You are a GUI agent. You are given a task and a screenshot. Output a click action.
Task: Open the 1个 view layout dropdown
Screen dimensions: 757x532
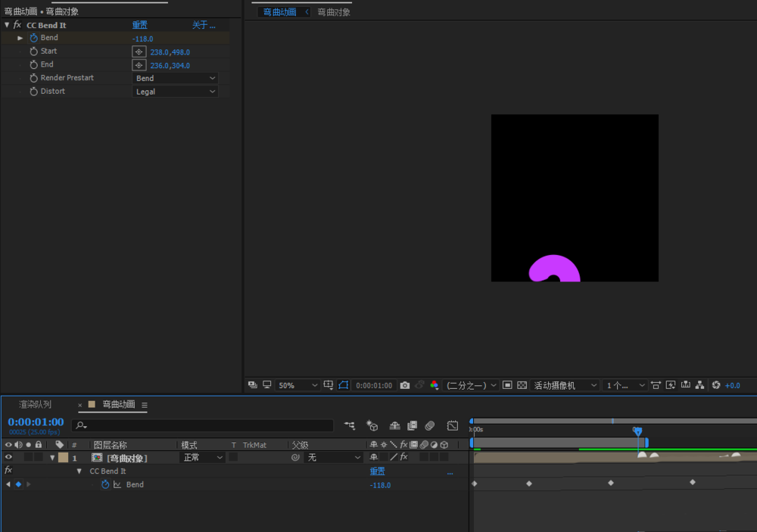pos(625,385)
